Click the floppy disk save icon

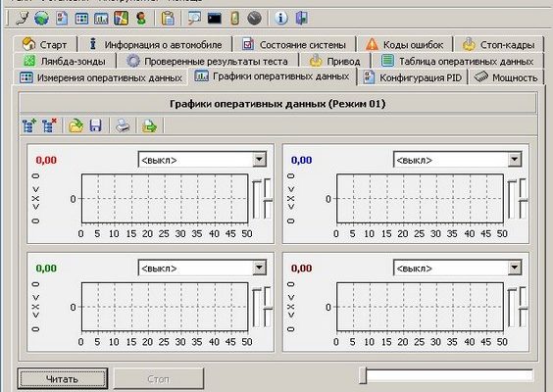coord(95,125)
